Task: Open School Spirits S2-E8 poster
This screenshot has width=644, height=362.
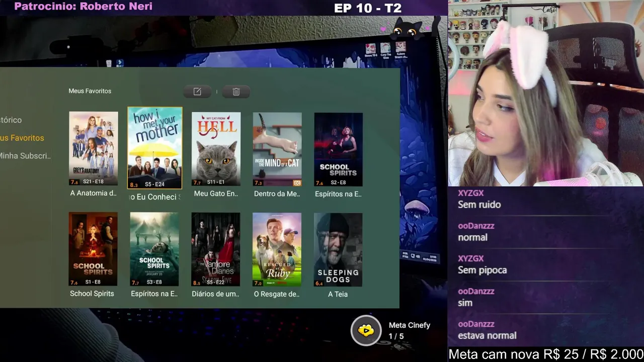Action: [338, 149]
